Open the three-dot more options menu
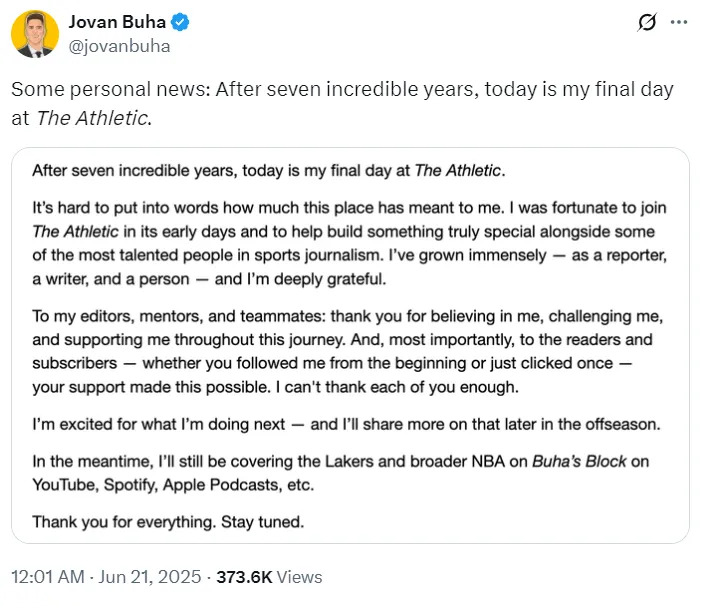Screen dimensions: 707x606 (679, 22)
